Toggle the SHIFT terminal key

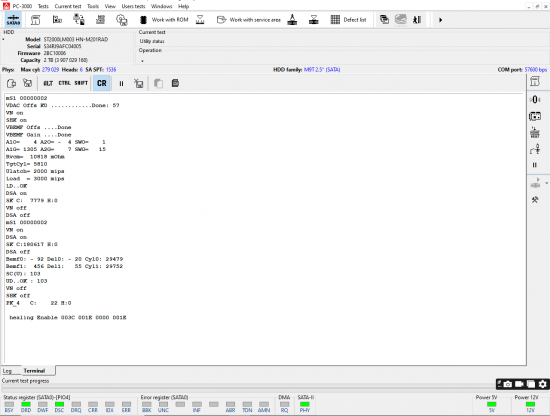click(81, 83)
